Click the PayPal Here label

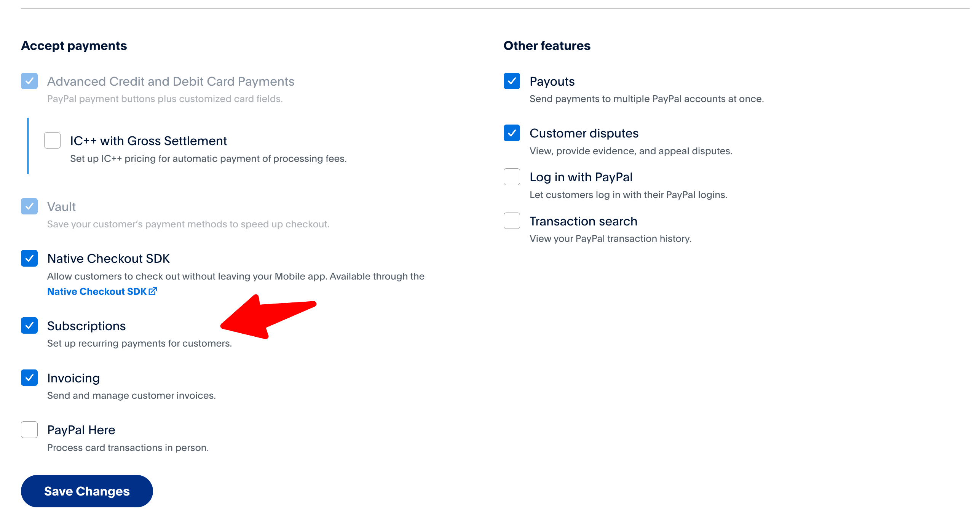coord(81,430)
